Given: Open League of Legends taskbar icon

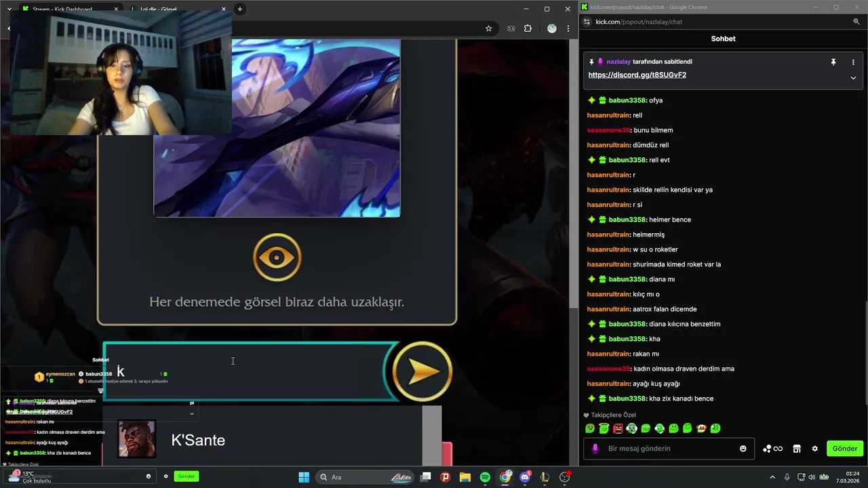Looking at the screenshot, I should [x=545, y=477].
